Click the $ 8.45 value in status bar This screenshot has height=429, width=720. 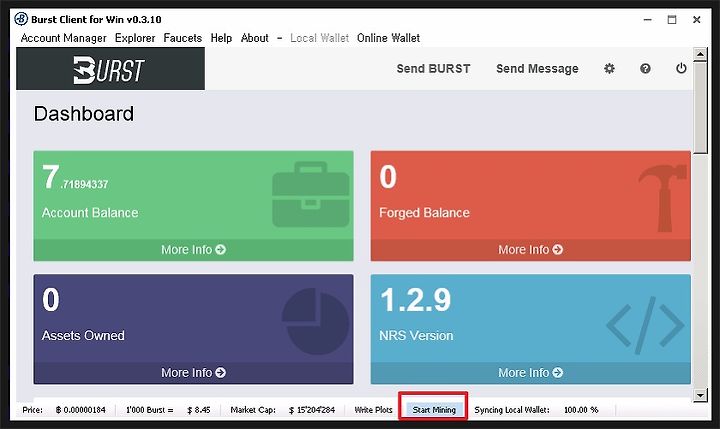(199, 410)
